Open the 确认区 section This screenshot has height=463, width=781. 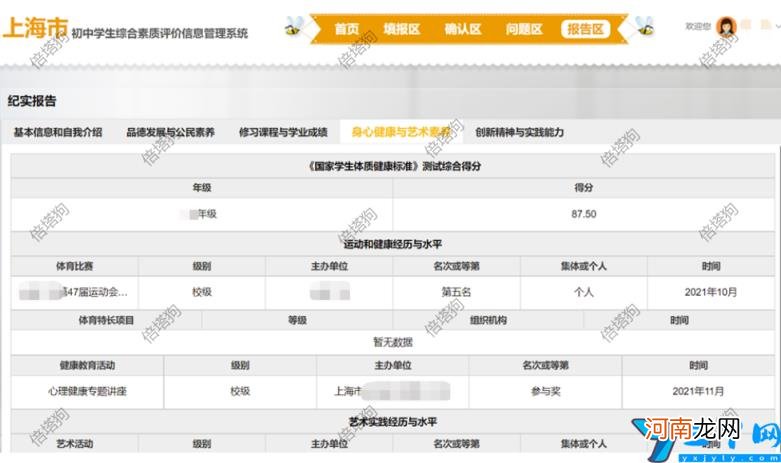click(x=463, y=29)
